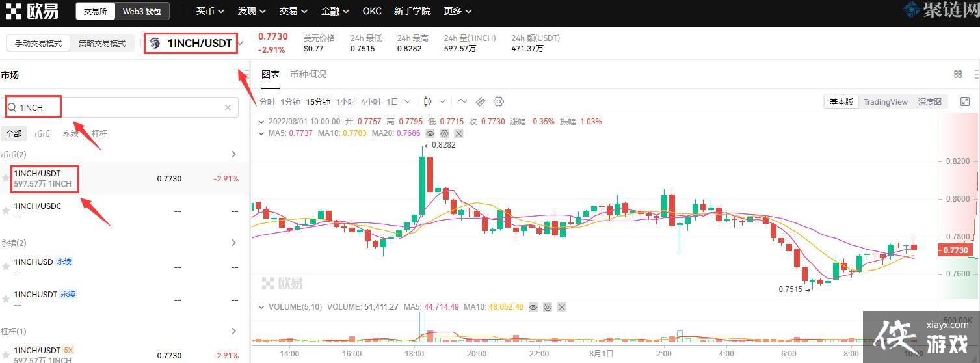Select the 1小时 time interval

click(345, 101)
